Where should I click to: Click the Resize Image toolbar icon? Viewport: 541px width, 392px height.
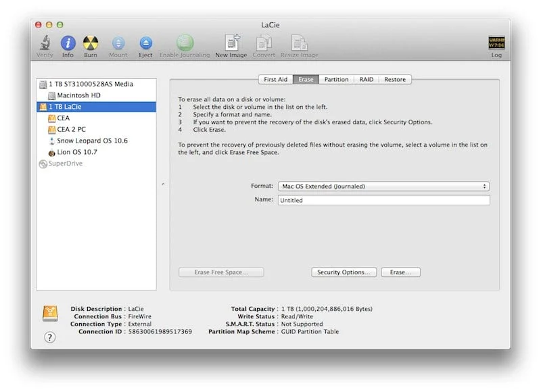(x=299, y=43)
